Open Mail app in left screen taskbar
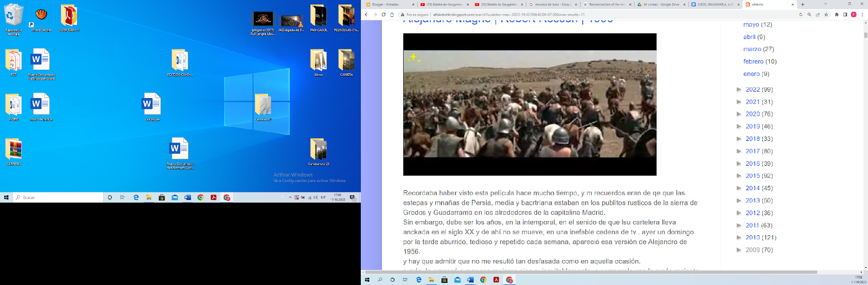The image size is (868, 285). [x=175, y=197]
